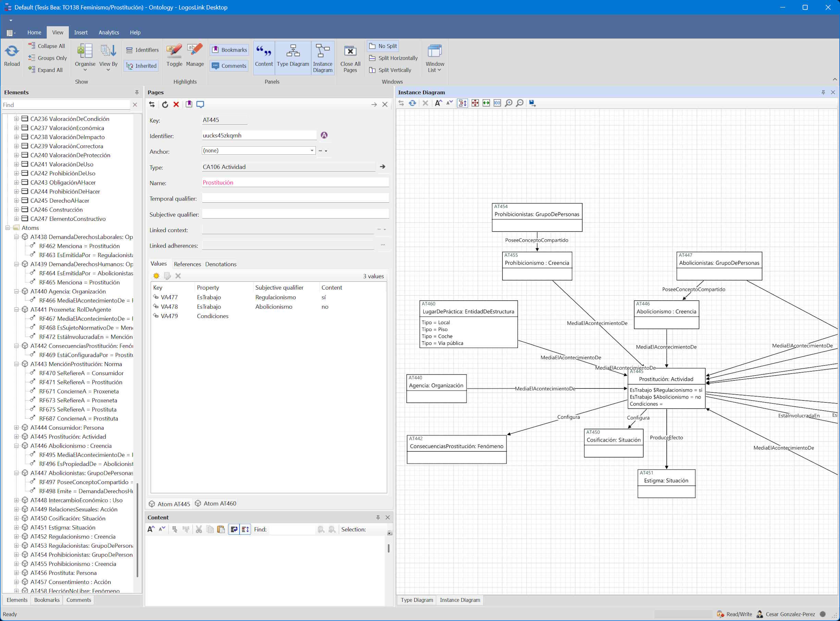Increase font size in Instance Diagram toolbar
The image size is (840, 621).
click(x=438, y=103)
